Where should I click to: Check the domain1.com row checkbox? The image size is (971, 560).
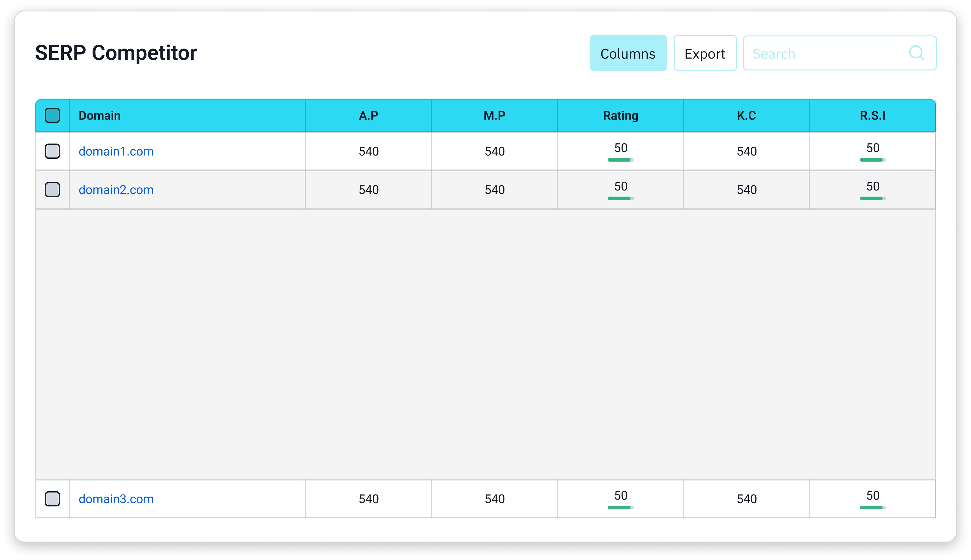point(52,151)
